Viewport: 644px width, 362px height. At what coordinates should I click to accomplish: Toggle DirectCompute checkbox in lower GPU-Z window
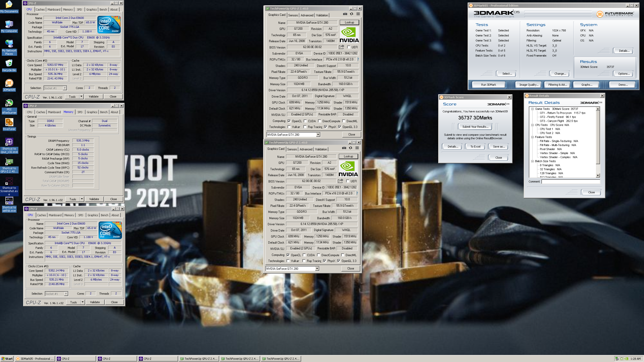(x=318, y=255)
